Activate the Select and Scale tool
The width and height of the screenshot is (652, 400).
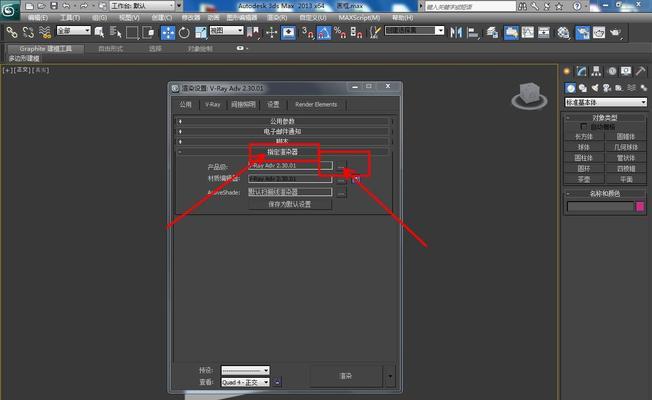click(x=200, y=32)
